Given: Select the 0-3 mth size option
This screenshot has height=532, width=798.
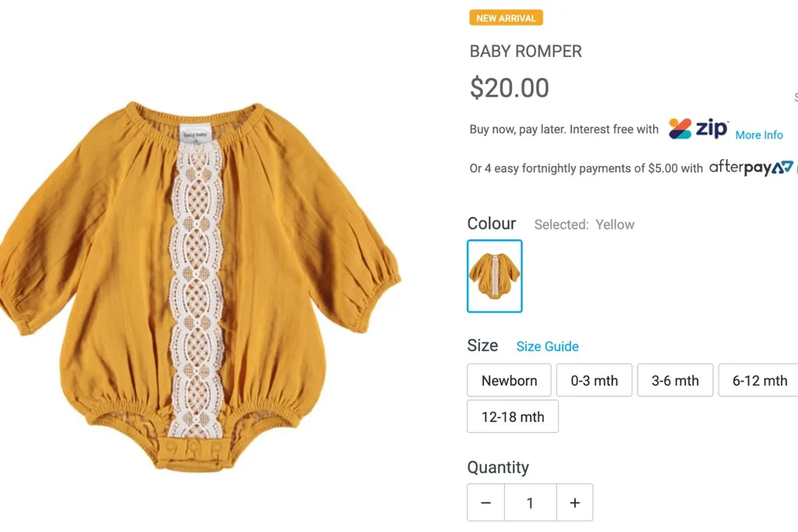Looking at the screenshot, I should point(594,380).
